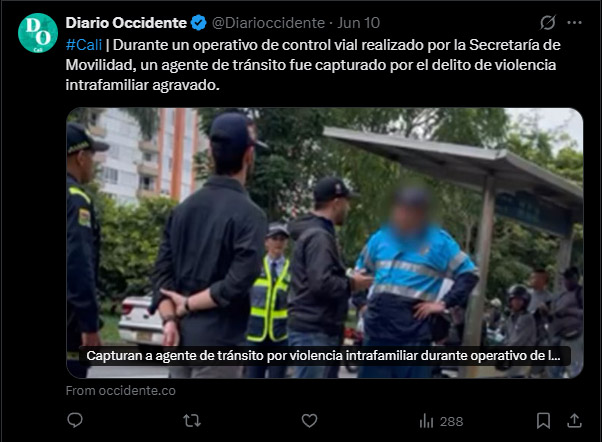Open the Grok explain-this-post icon
Viewport: 602px width, 442px height.
point(547,23)
